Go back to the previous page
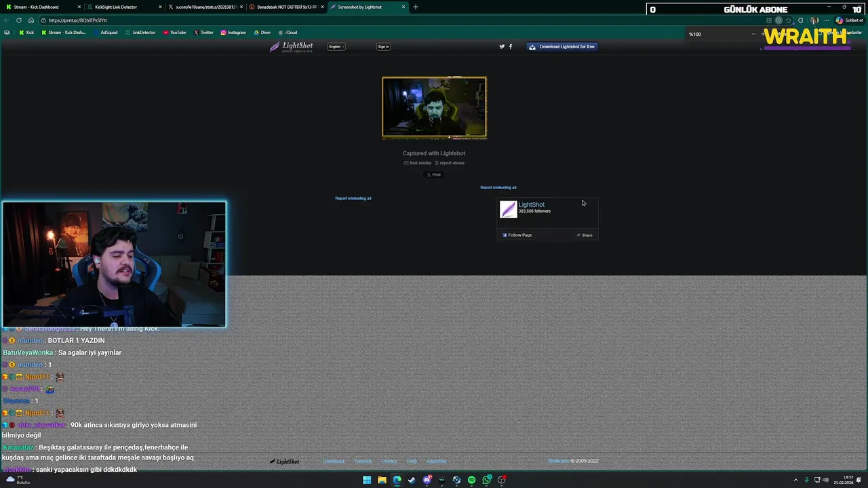868x488 pixels. pyautogui.click(x=8, y=20)
